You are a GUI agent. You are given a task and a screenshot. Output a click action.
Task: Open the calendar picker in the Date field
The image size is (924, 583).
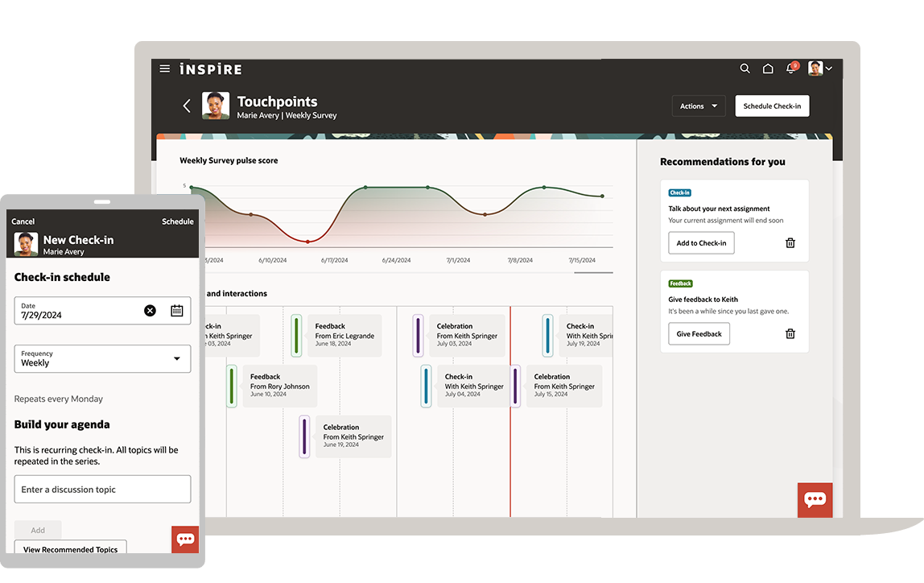[x=176, y=310]
